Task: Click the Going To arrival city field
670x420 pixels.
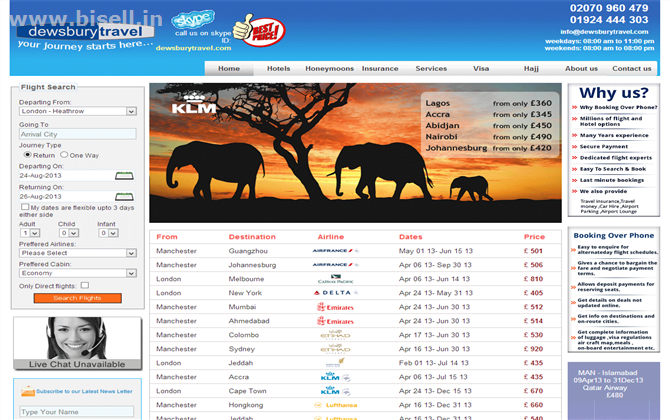Action: click(78, 134)
